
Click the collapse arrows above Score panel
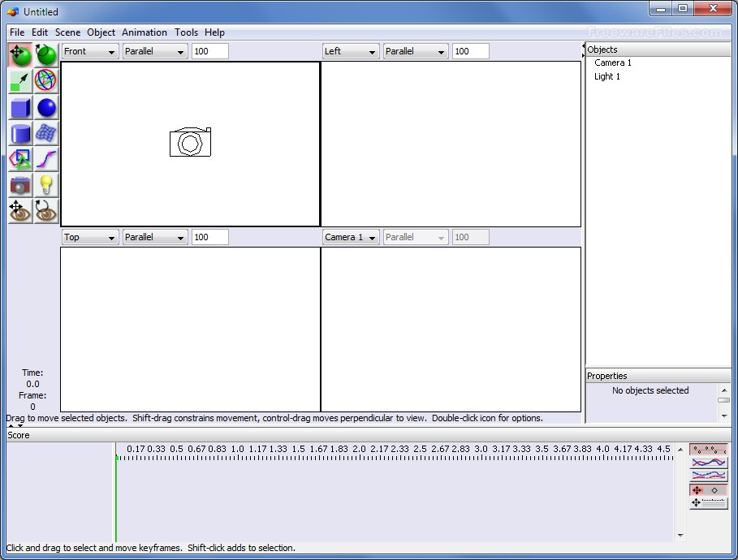[x=15, y=425]
